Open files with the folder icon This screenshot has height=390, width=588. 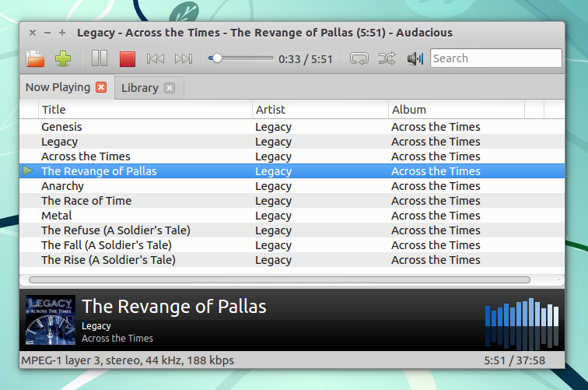[x=35, y=58]
